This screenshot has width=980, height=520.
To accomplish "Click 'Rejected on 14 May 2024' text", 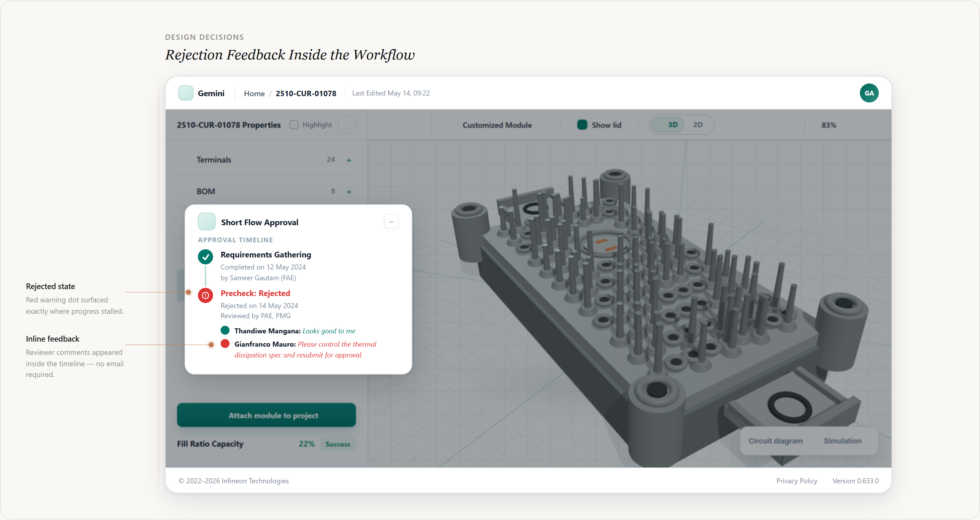I will click(259, 306).
